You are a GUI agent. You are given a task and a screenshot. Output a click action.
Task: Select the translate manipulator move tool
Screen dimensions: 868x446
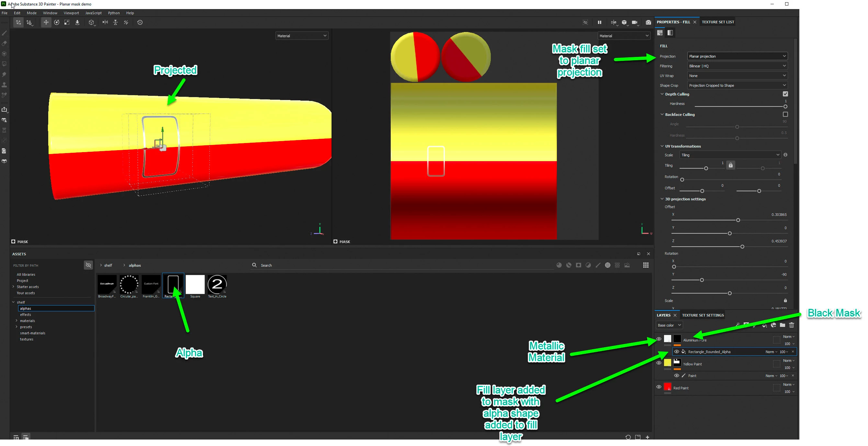[x=46, y=22]
